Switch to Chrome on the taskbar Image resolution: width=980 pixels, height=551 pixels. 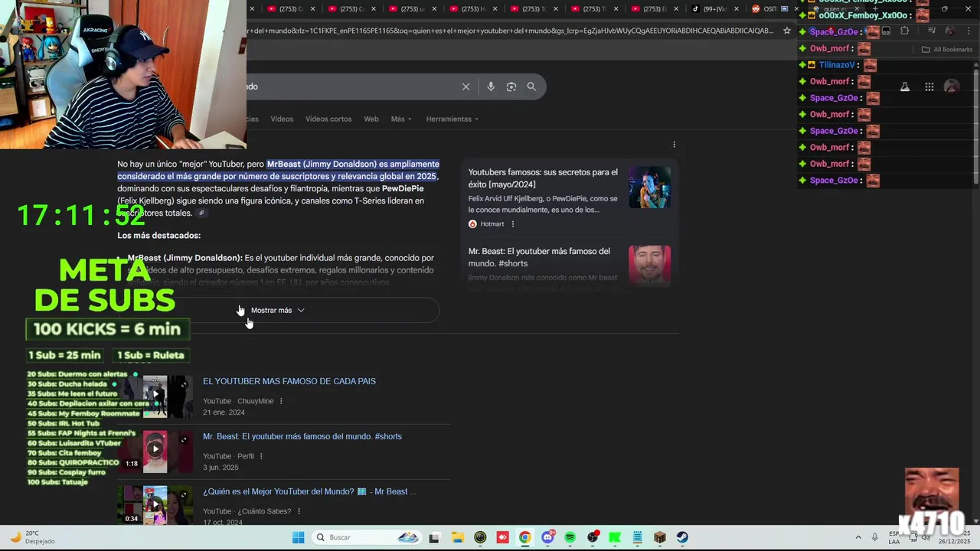pos(524,537)
